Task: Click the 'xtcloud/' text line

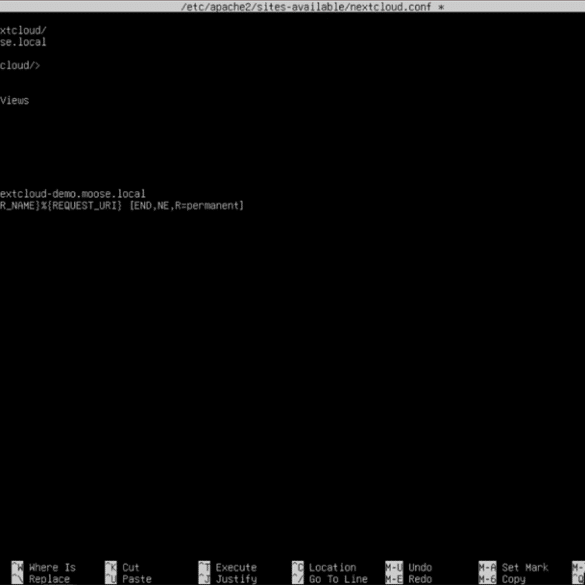Action: coord(23,30)
